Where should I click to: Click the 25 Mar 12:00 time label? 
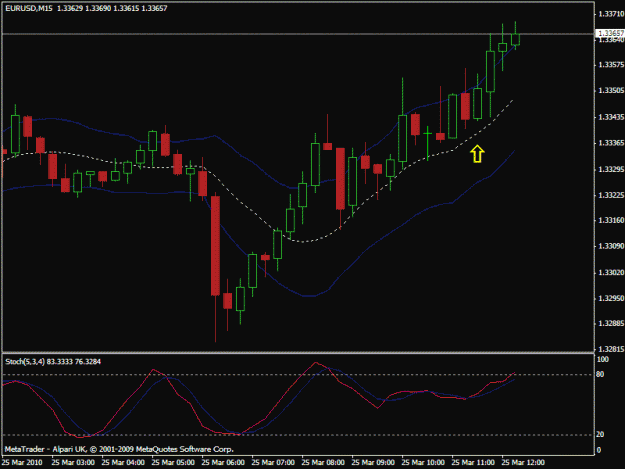523,462
